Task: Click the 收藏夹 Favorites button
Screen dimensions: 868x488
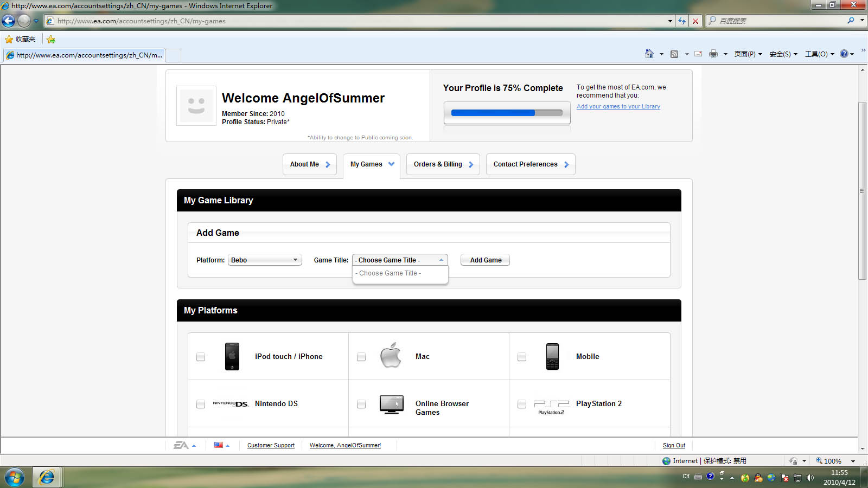Action: [x=20, y=39]
